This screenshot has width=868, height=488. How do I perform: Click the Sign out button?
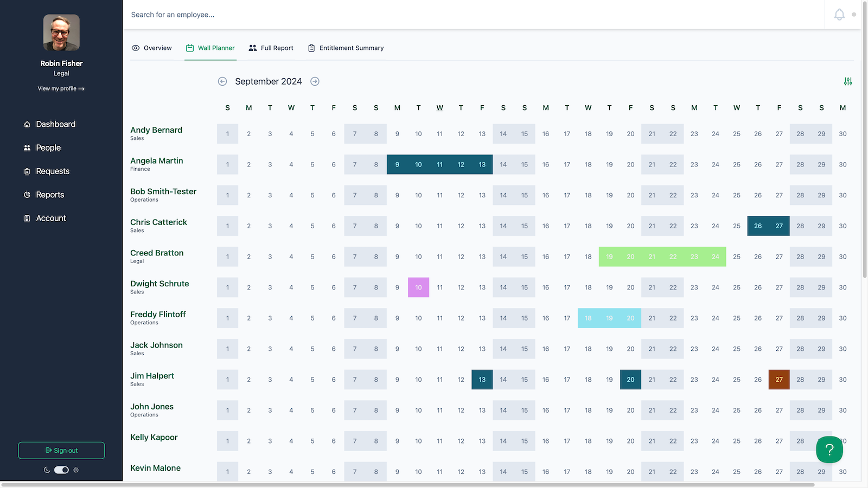61,451
